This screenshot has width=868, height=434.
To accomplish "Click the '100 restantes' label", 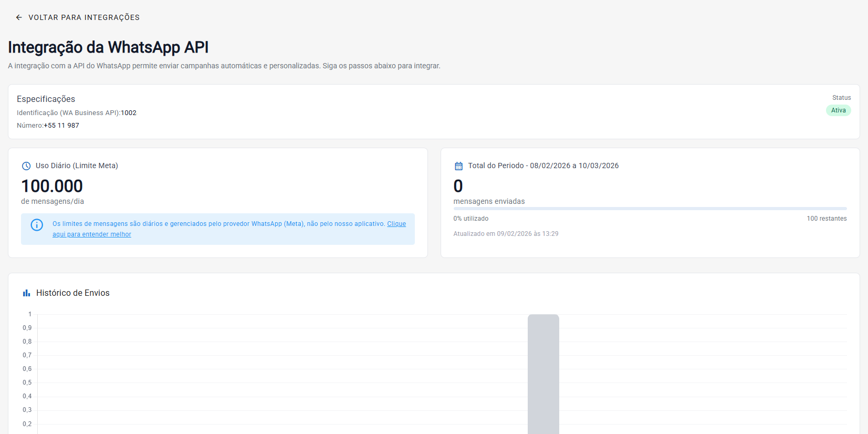I will tap(827, 219).
